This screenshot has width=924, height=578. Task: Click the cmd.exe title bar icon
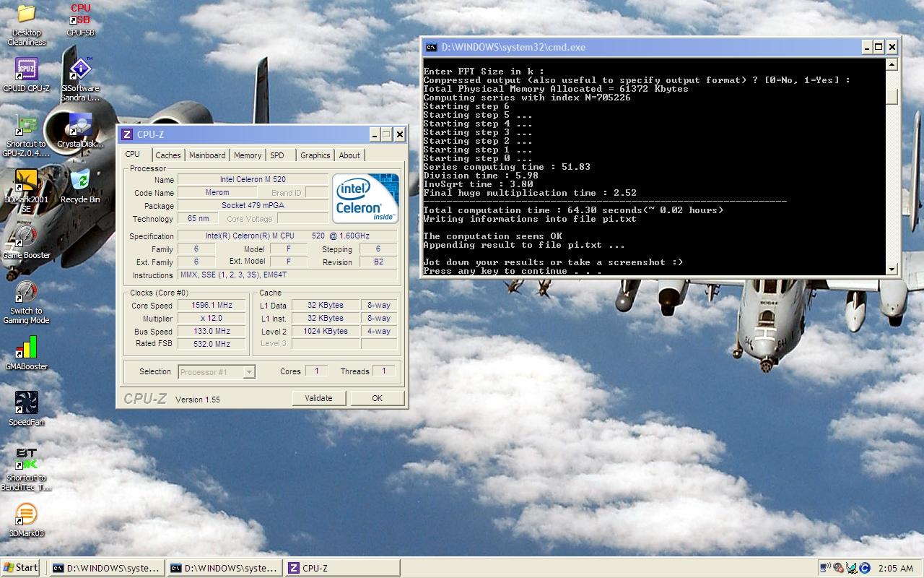click(431, 47)
